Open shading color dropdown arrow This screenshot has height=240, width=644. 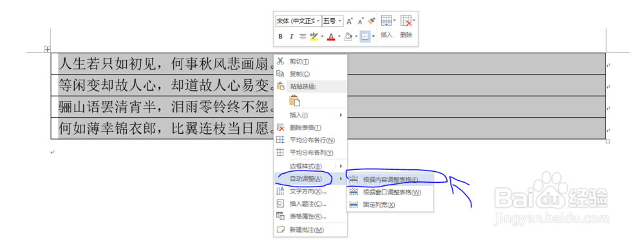[x=357, y=37]
